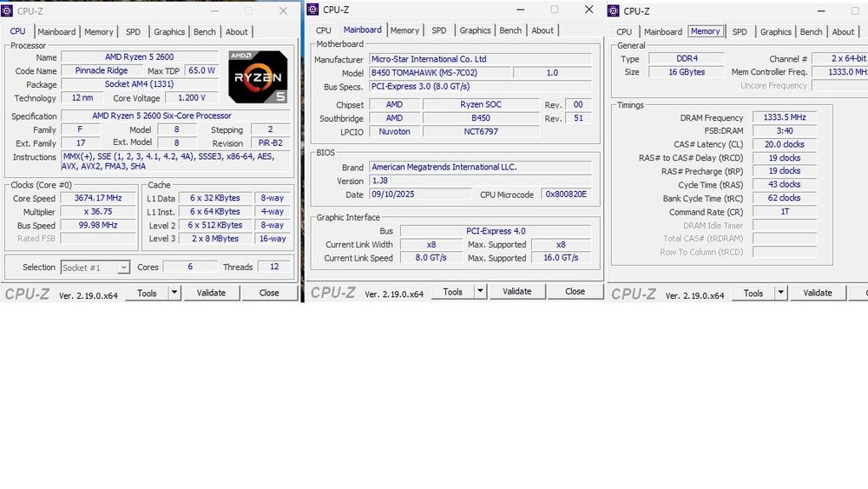Click the 1.200 V core voltage value
868x489 pixels.
[192, 97]
